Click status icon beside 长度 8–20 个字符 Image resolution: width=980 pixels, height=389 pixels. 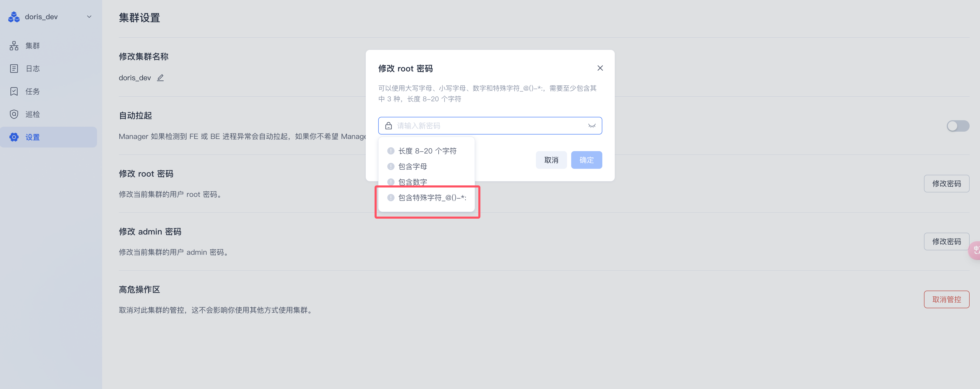(x=391, y=151)
